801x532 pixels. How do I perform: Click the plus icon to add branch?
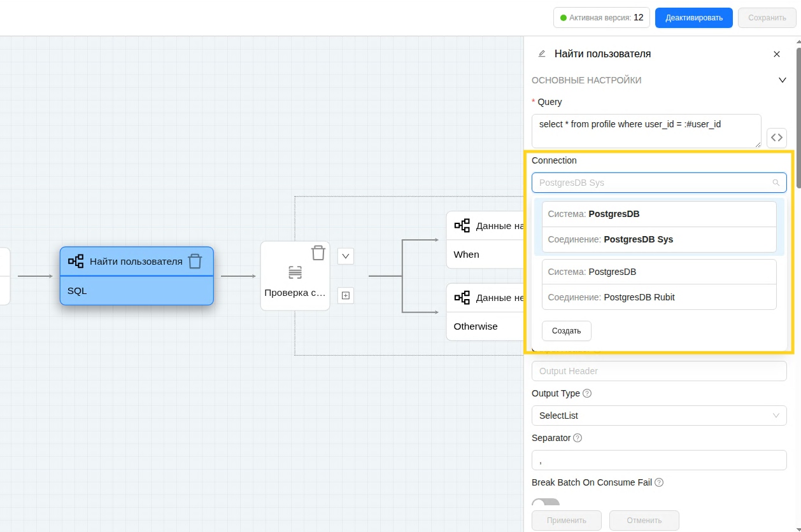click(345, 295)
